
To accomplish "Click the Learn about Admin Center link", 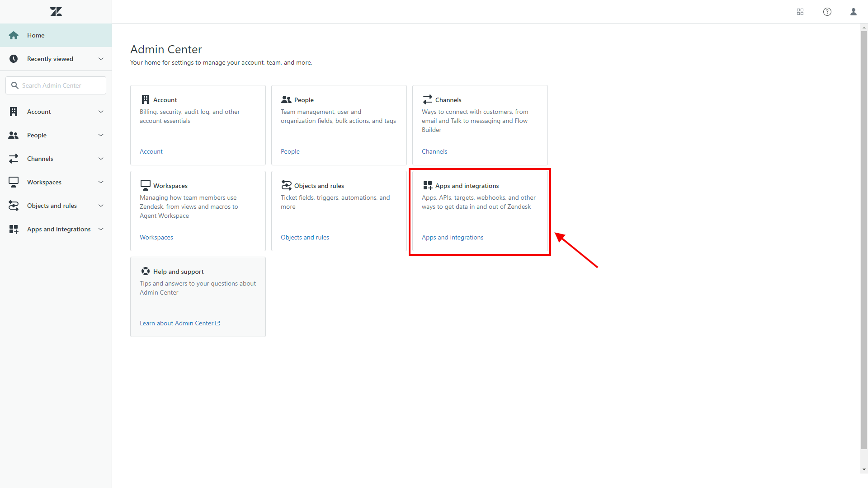I will [x=179, y=323].
